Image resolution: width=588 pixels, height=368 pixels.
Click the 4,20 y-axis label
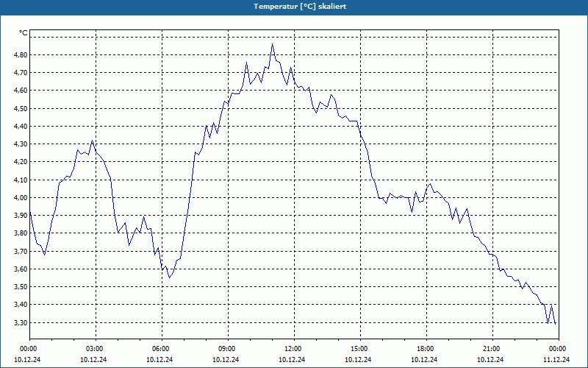[21, 162]
